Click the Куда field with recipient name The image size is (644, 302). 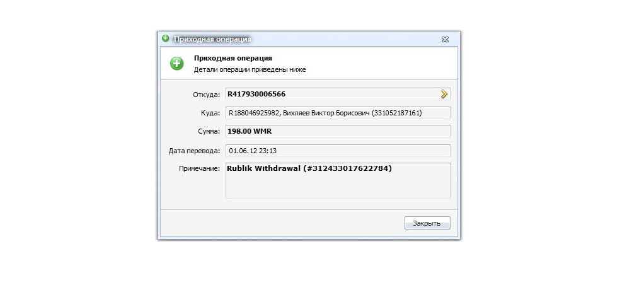[338, 113]
